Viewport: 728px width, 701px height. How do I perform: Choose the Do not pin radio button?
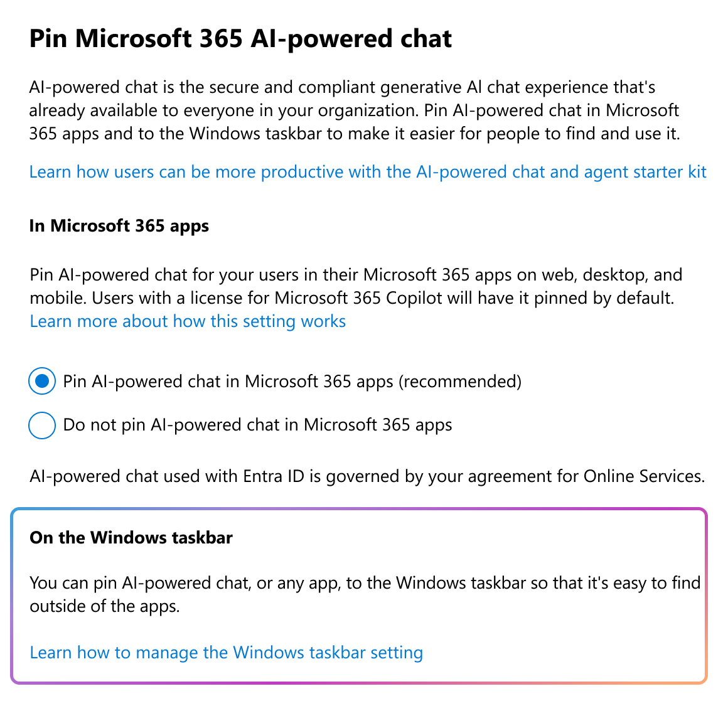point(42,425)
